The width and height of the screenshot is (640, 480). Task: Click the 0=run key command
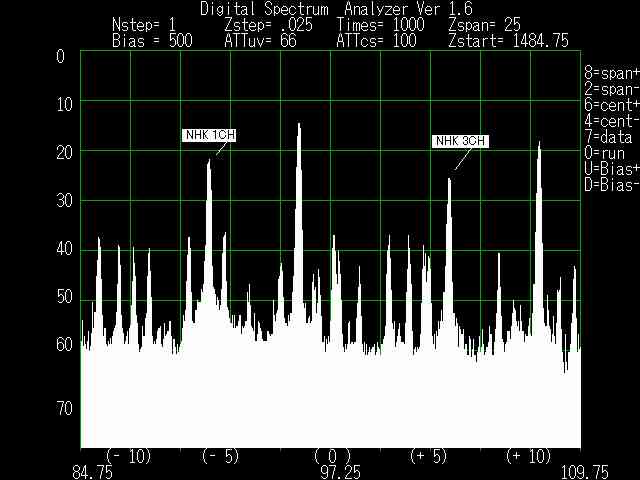click(x=604, y=153)
